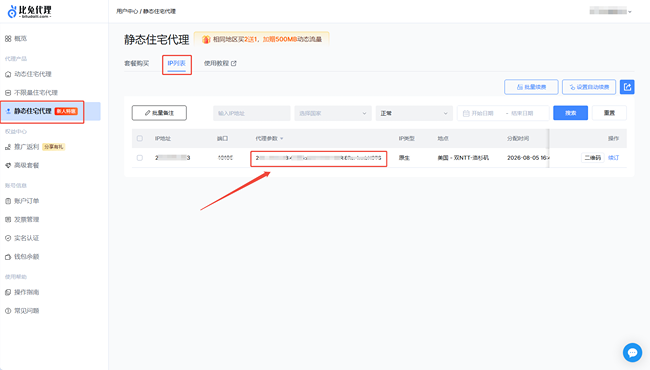Click the calendar icon in date range
The width and height of the screenshot is (650, 370).
(x=466, y=113)
